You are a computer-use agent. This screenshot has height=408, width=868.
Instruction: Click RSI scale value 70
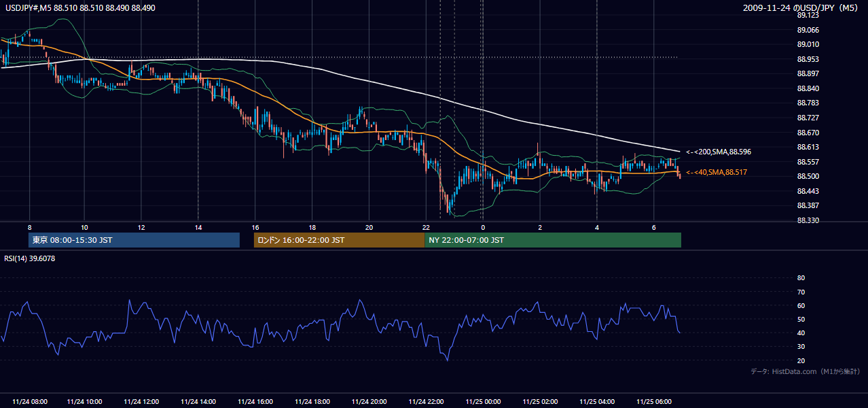[x=801, y=292]
